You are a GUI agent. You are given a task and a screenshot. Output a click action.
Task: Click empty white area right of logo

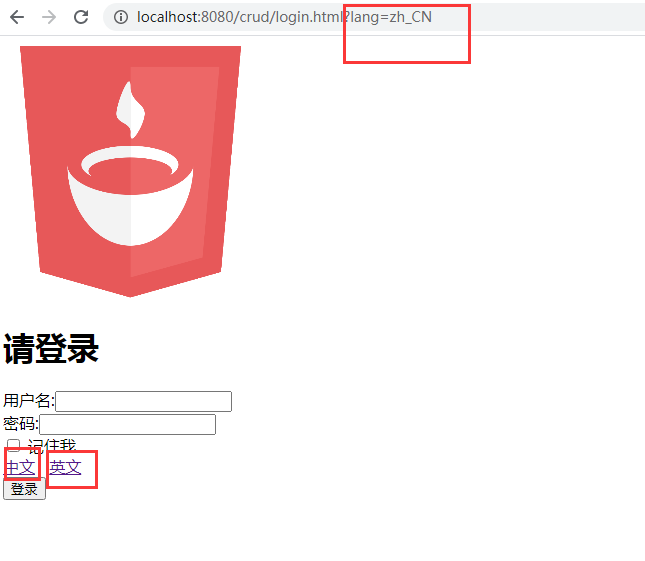[x=432, y=173]
